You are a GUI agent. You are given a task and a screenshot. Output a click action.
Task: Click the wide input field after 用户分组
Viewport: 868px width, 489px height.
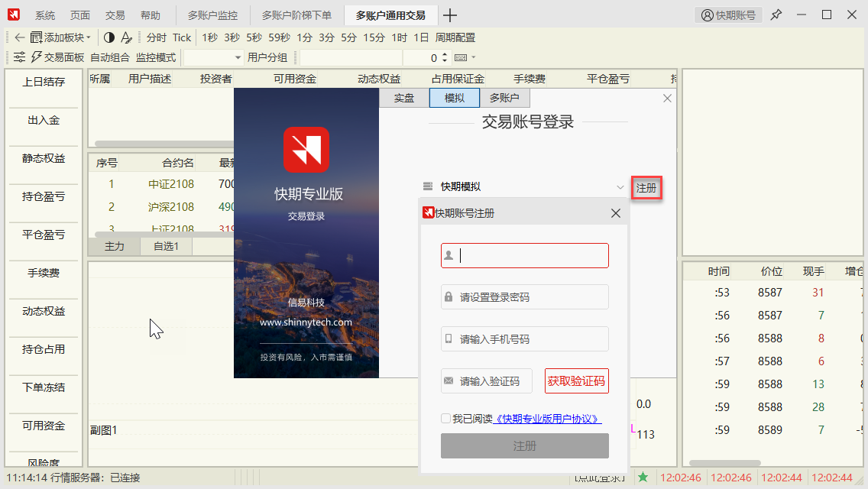[351, 57]
